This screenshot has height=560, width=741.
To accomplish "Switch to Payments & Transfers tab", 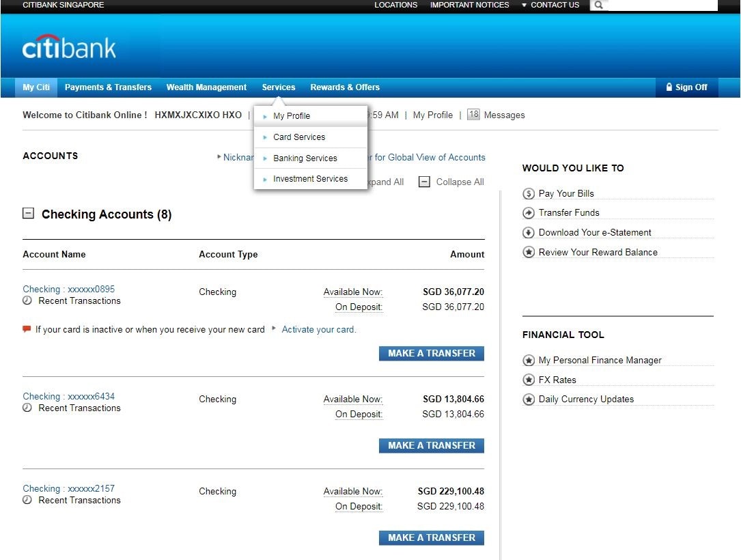I will (108, 87).
